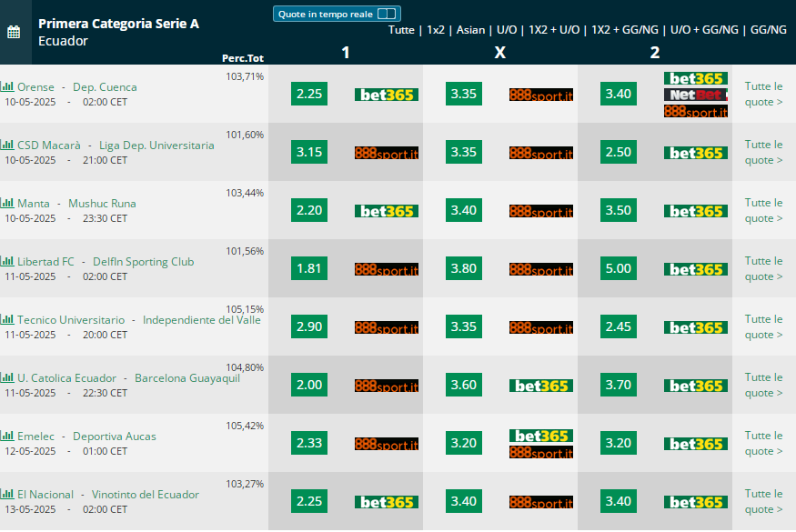Open stats chart icon for Manta match
This screenshot has height=532, width=796.
[x=7, y=203]
